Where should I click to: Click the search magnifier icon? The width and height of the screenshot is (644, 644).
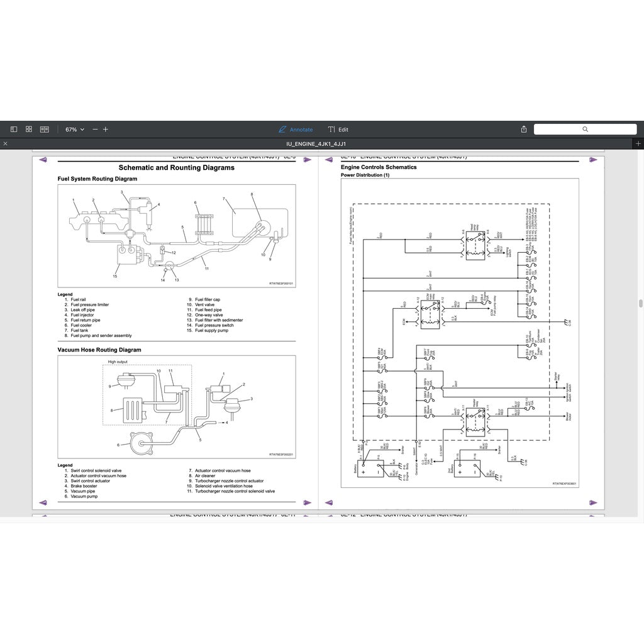pos(586,129)
